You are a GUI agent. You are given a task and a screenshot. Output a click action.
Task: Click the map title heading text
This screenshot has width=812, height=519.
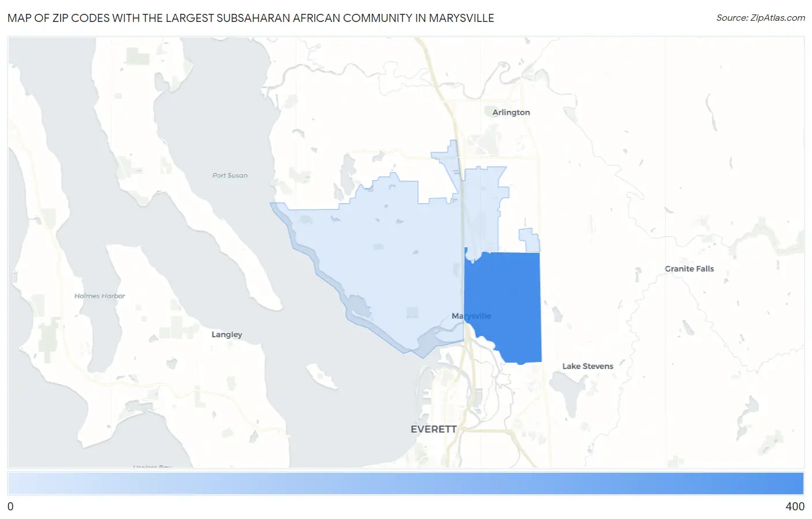251,18
